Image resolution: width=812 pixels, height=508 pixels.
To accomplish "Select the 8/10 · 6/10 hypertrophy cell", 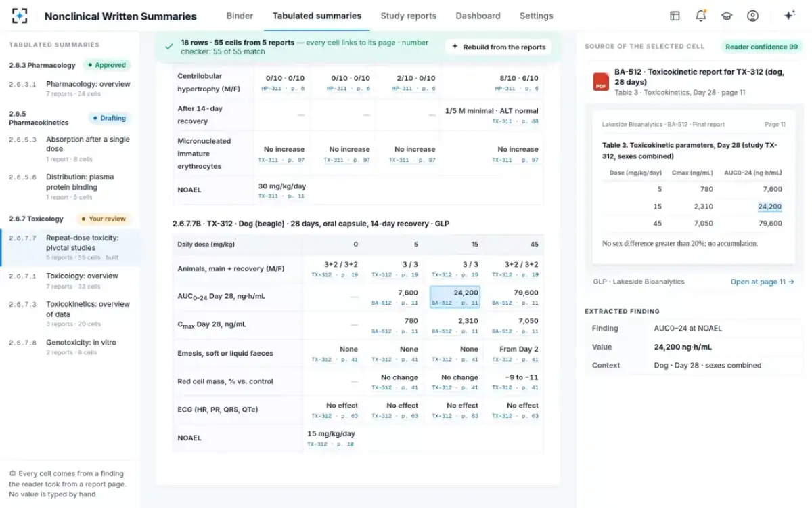I will click(518, 83).
